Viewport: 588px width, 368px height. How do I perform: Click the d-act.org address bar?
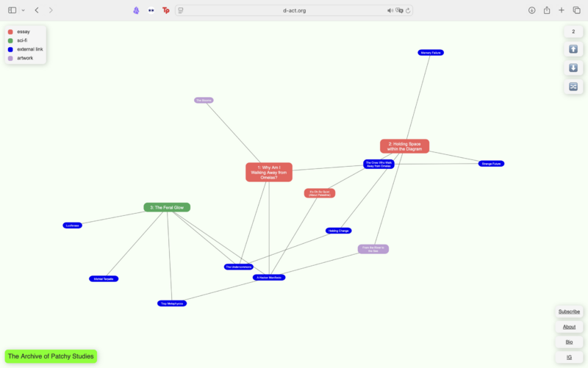pyautogui.click(x=294, y=10)
